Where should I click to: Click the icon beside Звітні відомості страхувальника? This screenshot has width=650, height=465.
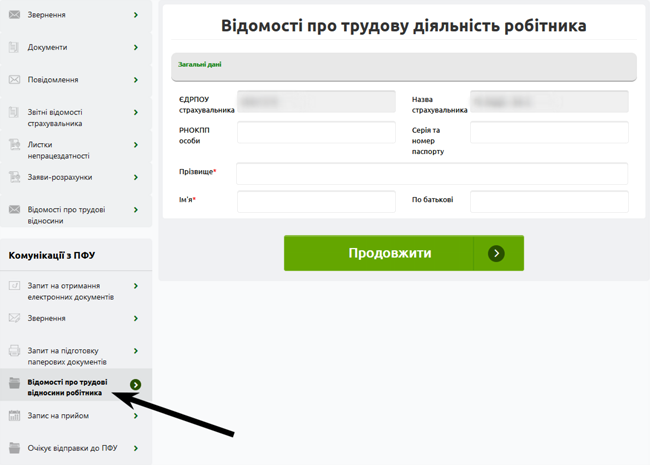(14, 113)
